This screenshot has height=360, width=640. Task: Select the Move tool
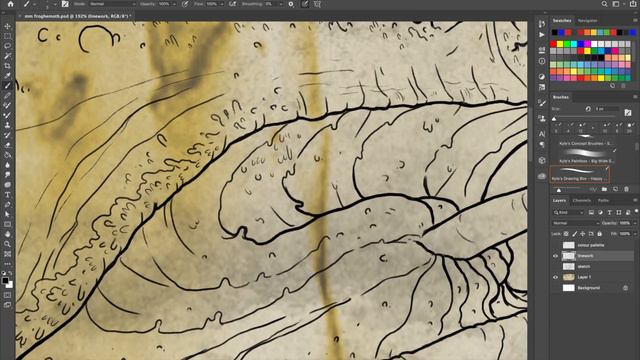[7, 27]
